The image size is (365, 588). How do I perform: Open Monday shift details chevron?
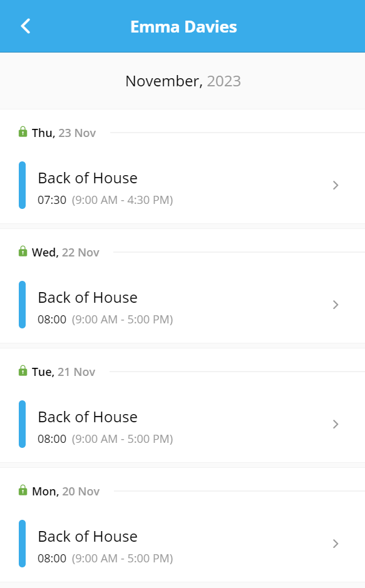click(x=336, y=544)
